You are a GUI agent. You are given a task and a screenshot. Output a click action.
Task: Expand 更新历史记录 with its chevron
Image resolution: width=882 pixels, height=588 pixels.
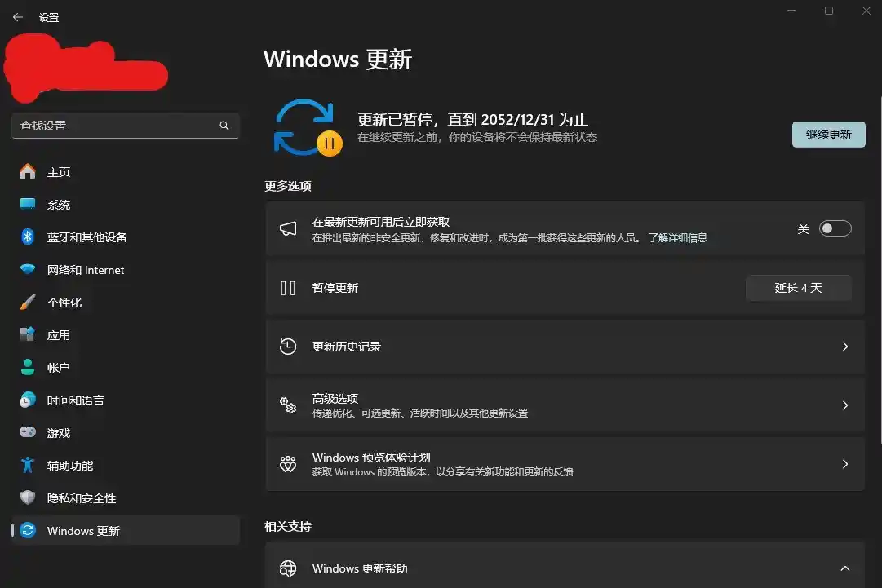(845, 347)
